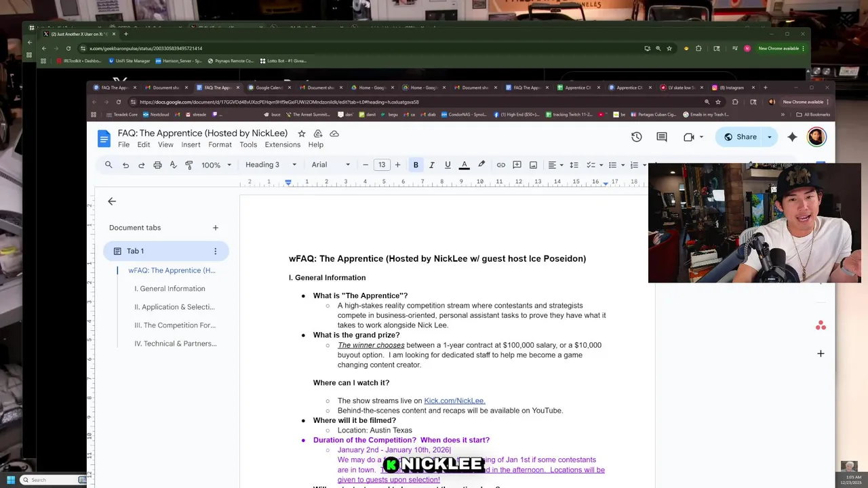Image resolution: width=868 pixels, height=488 pixels.
Task: Jump to IV. Technical & Partners outline item
Action: [175, 344]
